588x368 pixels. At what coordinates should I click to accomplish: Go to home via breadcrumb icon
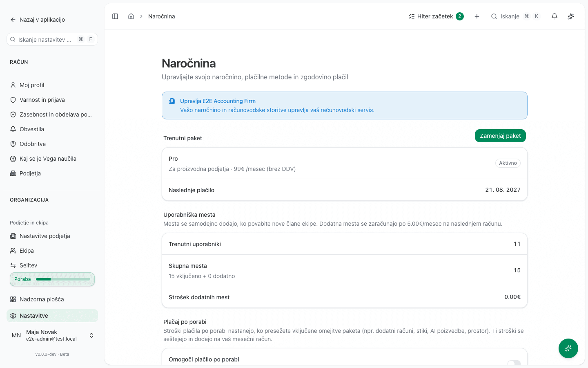pos(131,16)
